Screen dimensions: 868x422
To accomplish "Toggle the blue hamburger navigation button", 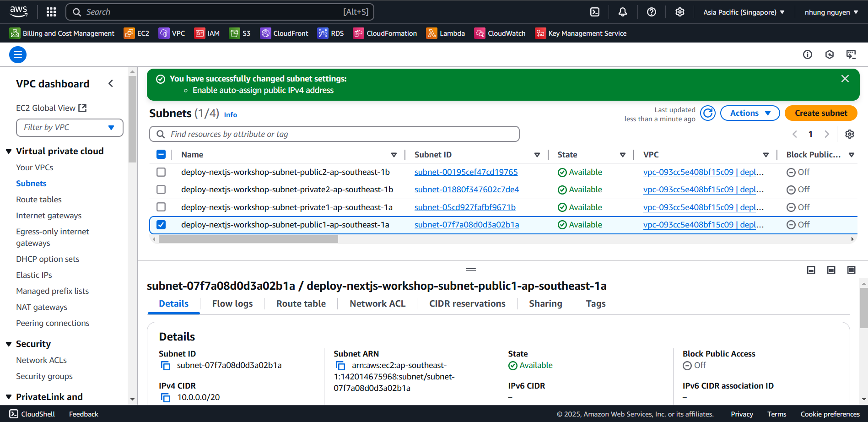I will click(18, 55).
